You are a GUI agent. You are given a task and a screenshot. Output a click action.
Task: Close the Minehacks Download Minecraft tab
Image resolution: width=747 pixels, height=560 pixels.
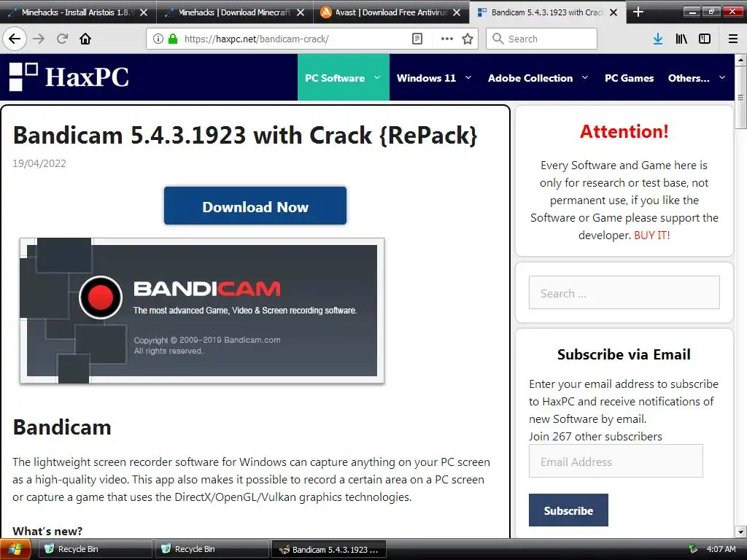click(301, 12)
